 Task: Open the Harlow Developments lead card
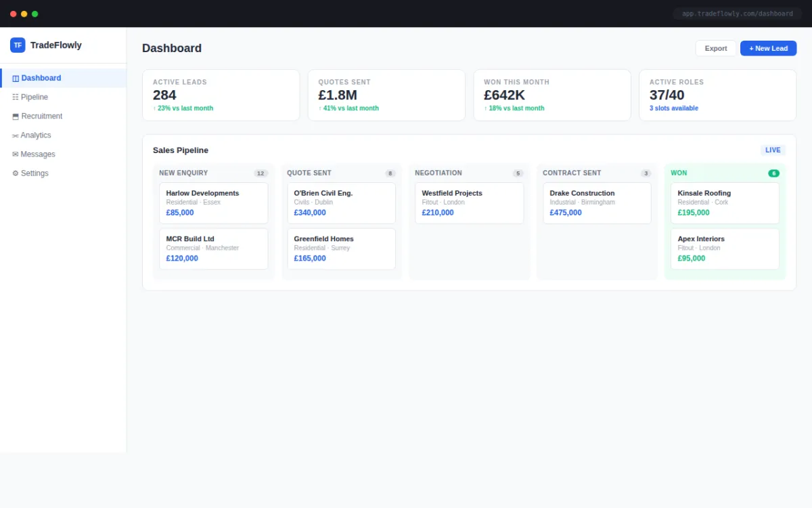pyautogui.click(x=214, y=203)
